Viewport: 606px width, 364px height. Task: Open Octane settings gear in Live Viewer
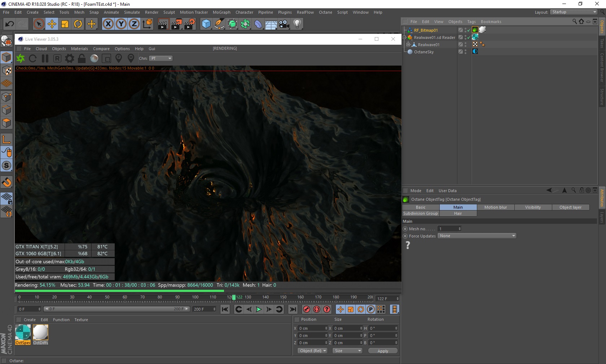(x=70, y=58)
